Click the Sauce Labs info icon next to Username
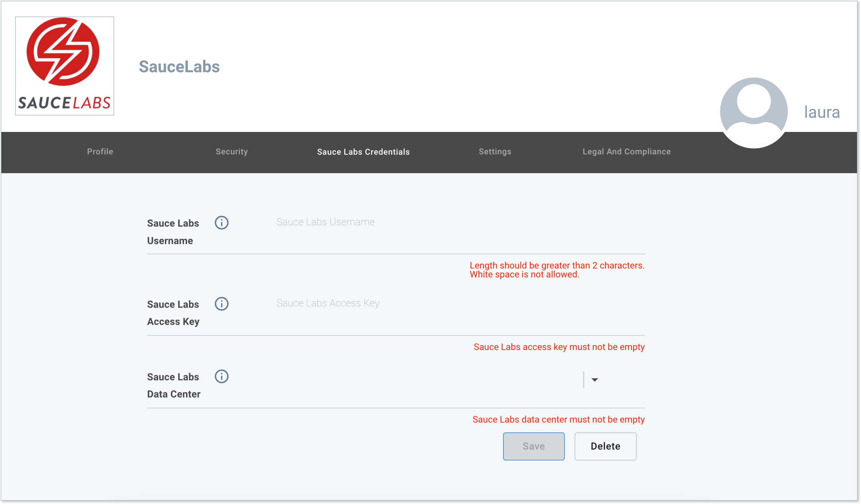 coord(221,223)
